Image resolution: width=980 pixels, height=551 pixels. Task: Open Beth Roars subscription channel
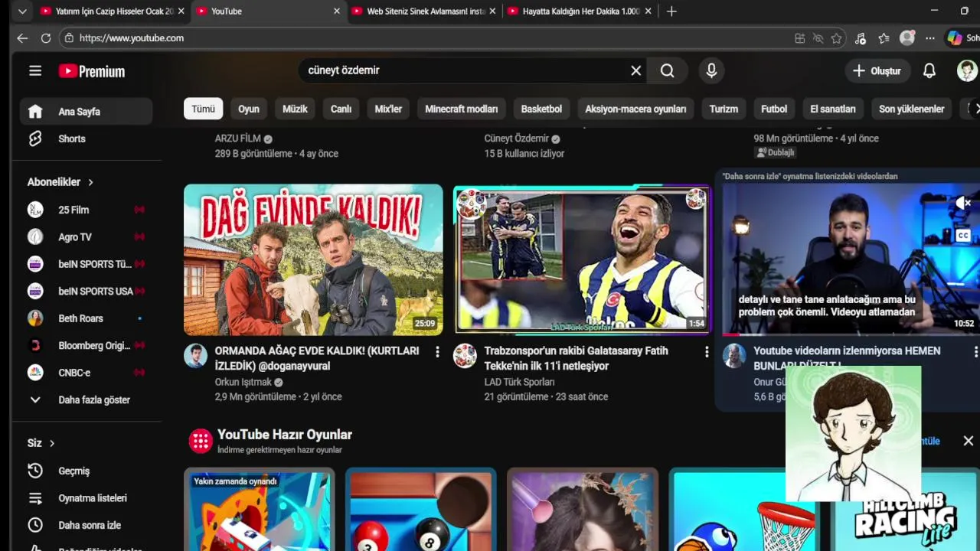coord(86,318)
